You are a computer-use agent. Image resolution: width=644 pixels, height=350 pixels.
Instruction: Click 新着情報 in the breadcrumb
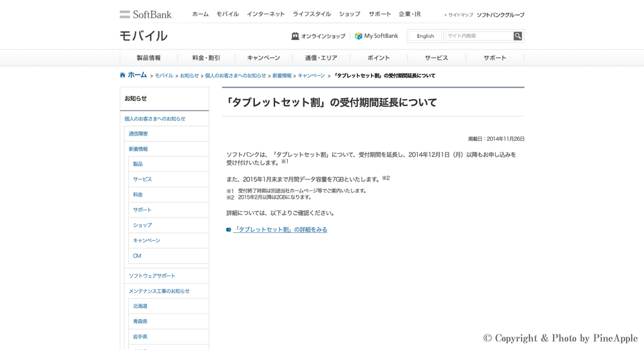(x=282, y=75)
